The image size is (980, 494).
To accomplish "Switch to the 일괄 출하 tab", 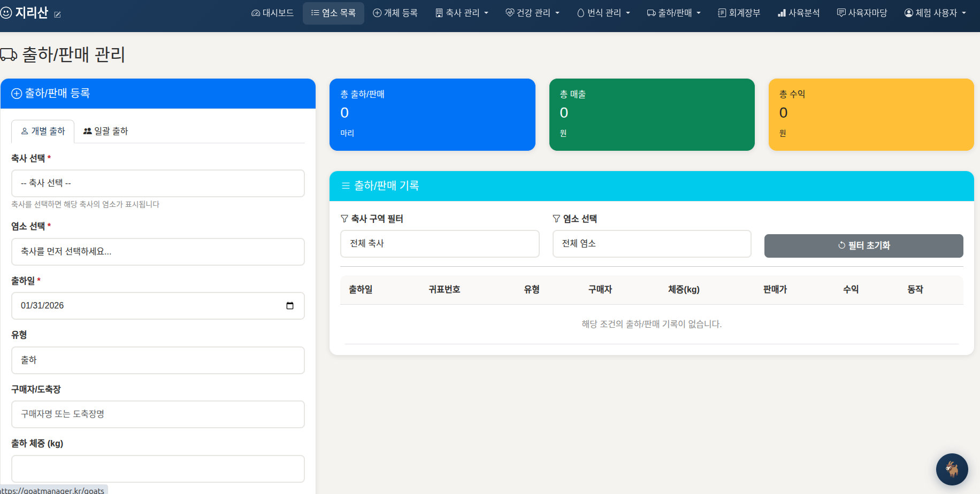I will [105, 131].
